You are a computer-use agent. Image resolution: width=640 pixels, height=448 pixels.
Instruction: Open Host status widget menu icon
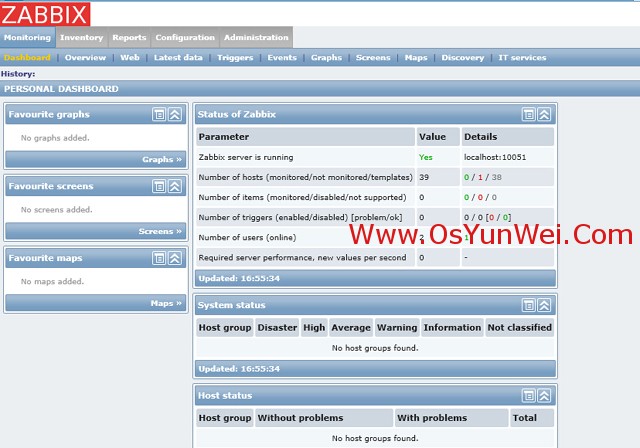click(x=529, y=397)
